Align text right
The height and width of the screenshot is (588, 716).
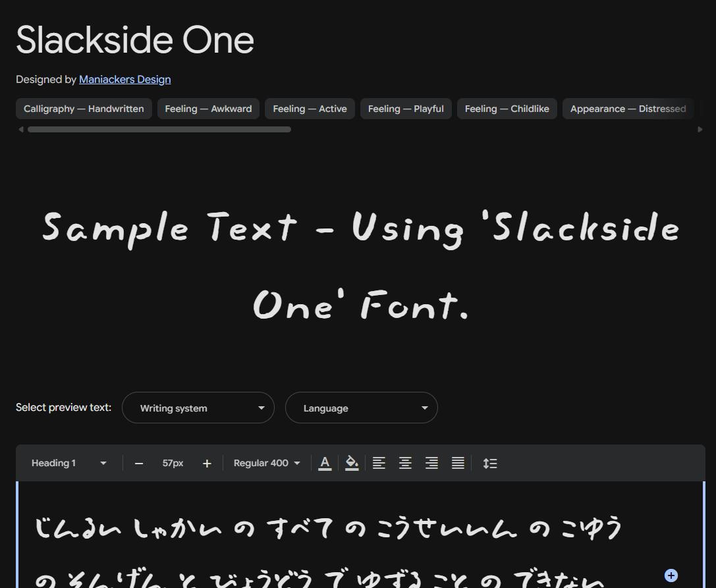pyautogui.click(x=432, y=464)
